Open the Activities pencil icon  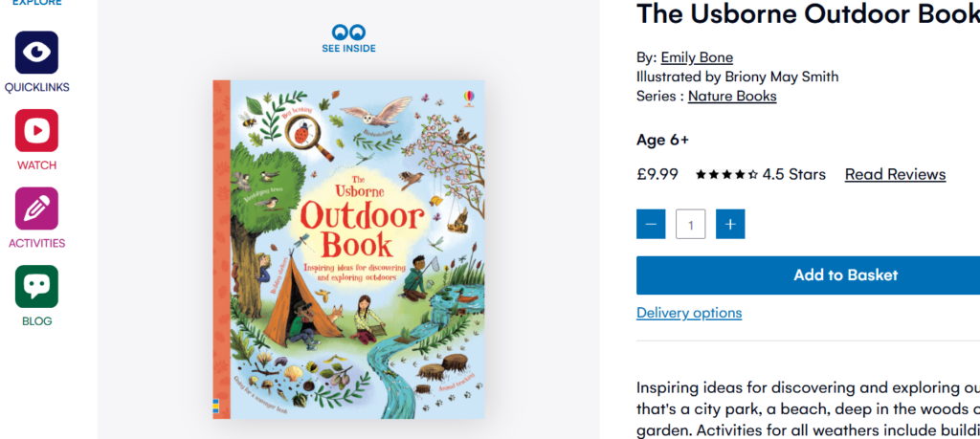point(36,209)
